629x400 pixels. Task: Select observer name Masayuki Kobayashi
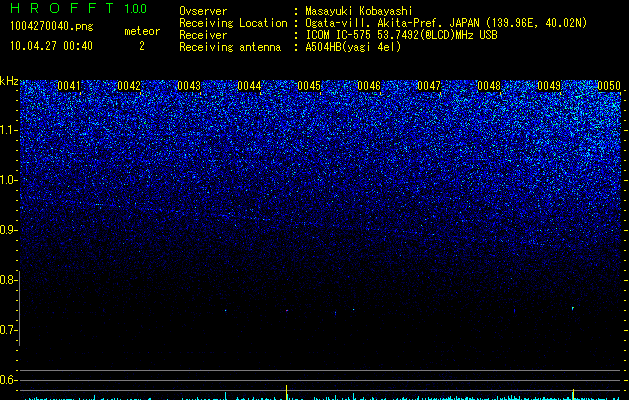pos(359,11)
